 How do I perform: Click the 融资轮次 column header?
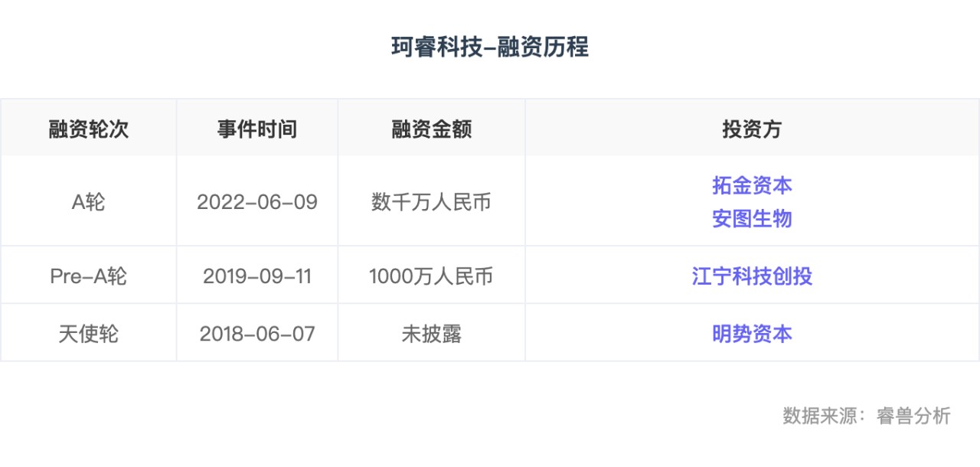[89, 129]
